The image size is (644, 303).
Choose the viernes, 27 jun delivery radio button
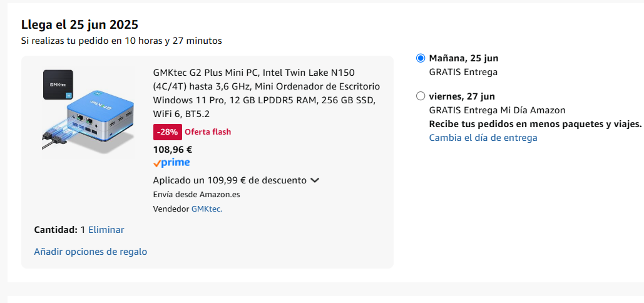[421, 96]
